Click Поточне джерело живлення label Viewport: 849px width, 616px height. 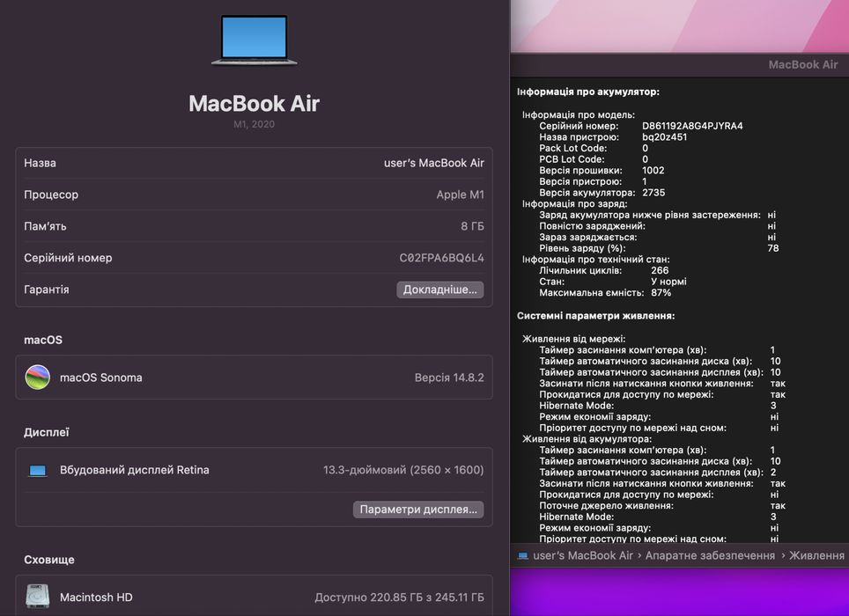click(607, 506)
